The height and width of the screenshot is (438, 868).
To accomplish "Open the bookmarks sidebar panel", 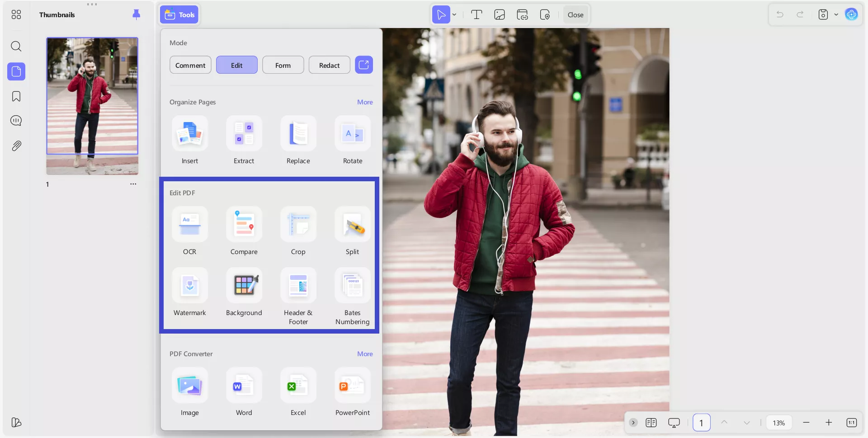I will pos(16,96).
